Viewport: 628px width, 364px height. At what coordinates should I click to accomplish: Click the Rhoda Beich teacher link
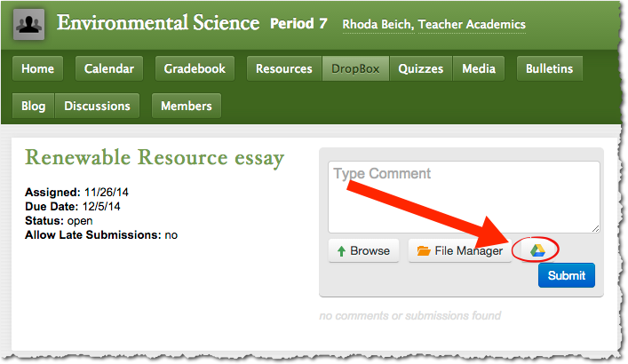pos(433,25)
